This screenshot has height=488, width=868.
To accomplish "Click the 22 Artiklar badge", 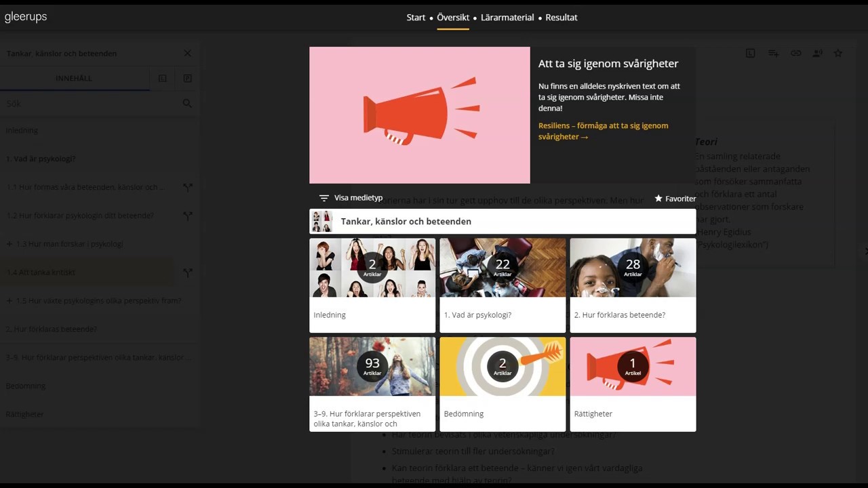I will (x=502, y=268).
